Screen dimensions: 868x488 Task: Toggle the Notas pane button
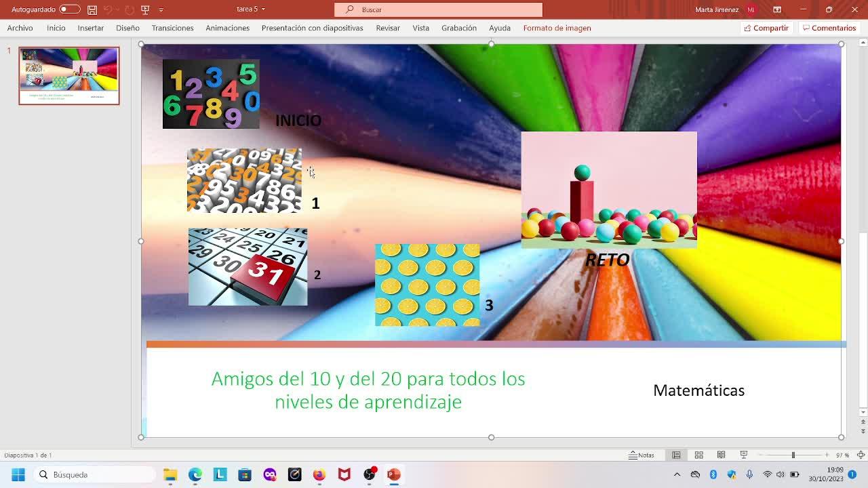tap(642, 455)
